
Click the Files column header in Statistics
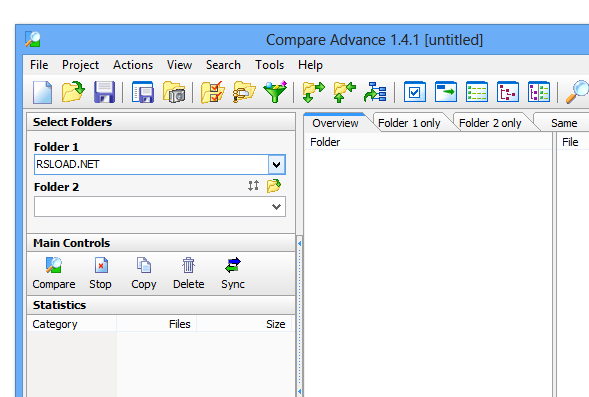click(x=157, y=324)
